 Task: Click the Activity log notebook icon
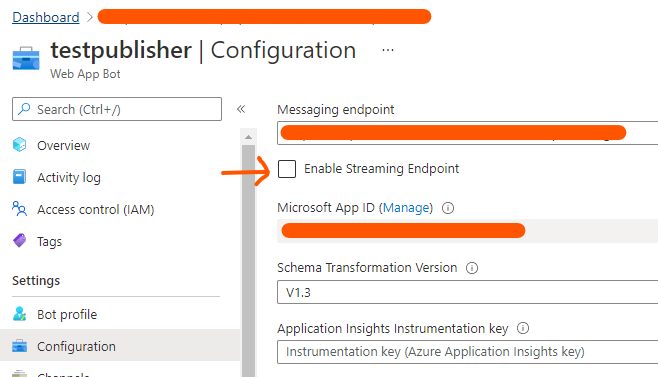(x=19, y=177)
